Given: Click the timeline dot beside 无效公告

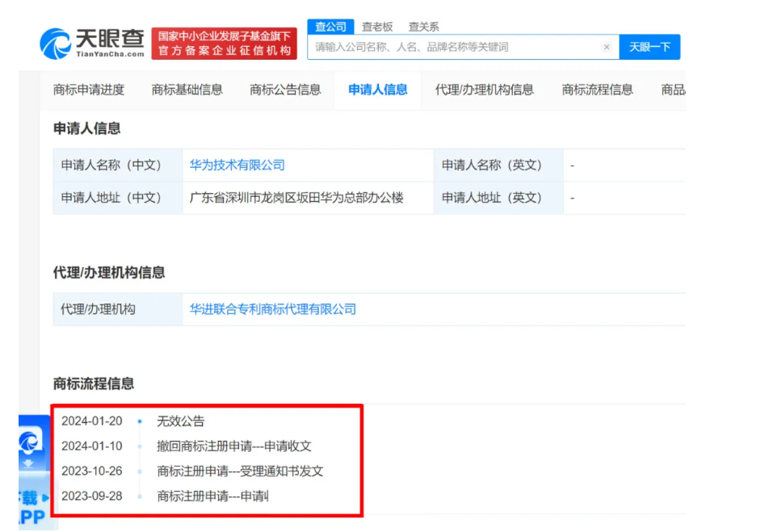Looking at the screenshot, I should point(140,421).
